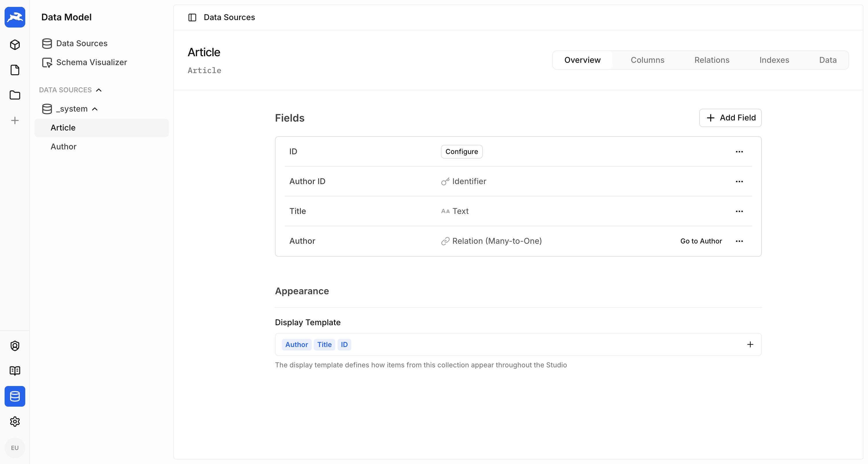868x464 pixels.
Task: Toggle the sidebar with the panel icon beside Data Sources
Action: [192, 17]
